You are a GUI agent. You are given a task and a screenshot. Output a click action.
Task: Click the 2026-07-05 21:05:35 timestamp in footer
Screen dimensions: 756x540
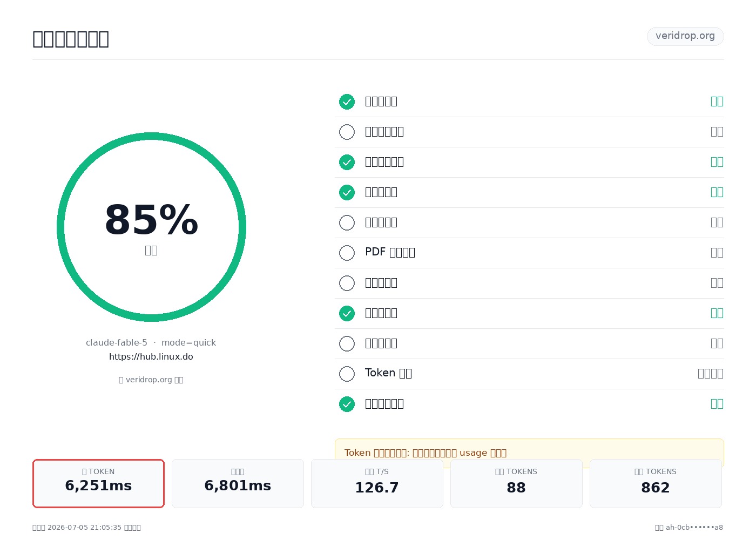[85, 528]
